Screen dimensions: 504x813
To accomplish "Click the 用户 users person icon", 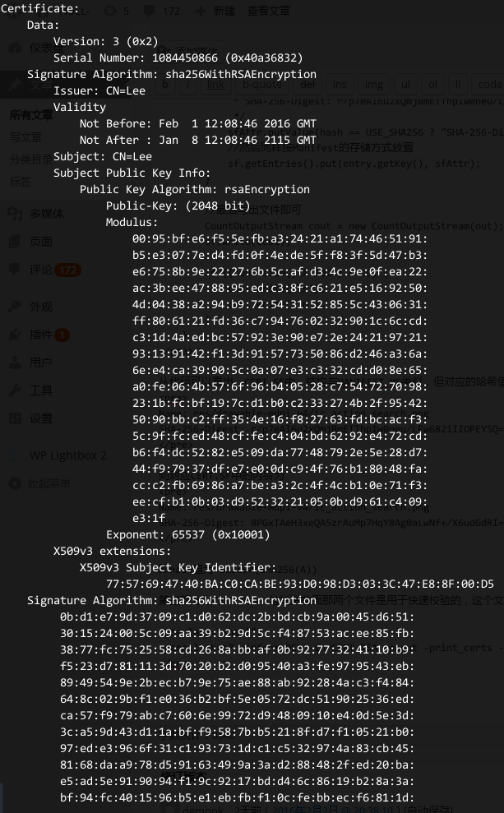I will [x=15, y=362].
